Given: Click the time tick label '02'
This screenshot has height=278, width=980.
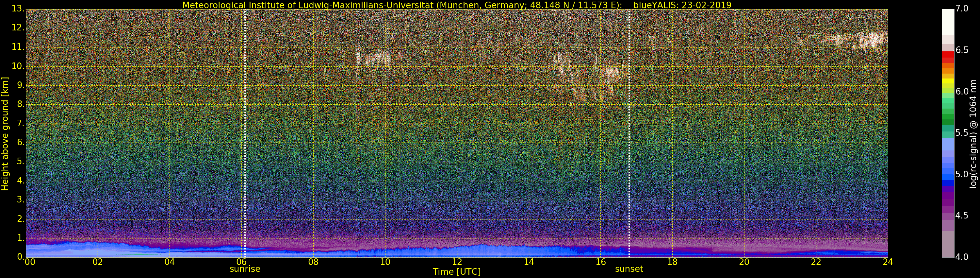Looking at the screenshot, I should pos(98,262).
